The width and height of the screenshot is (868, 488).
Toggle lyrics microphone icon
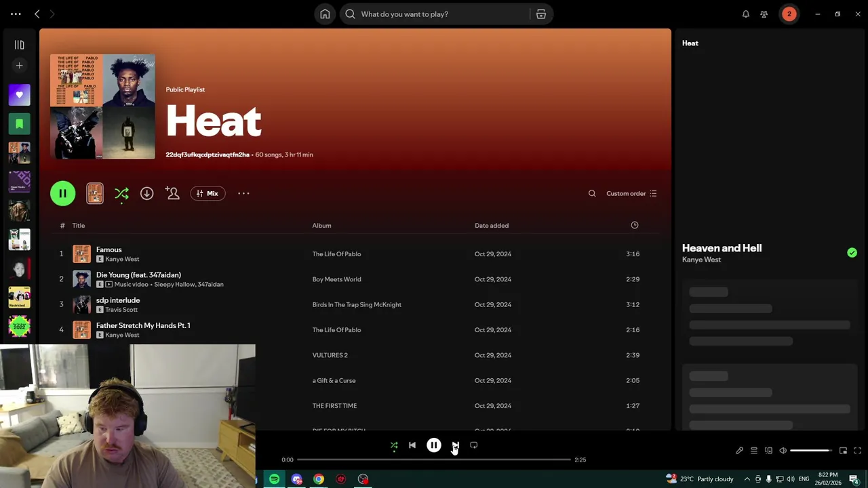pyautogui.click(x=739, y=451)
